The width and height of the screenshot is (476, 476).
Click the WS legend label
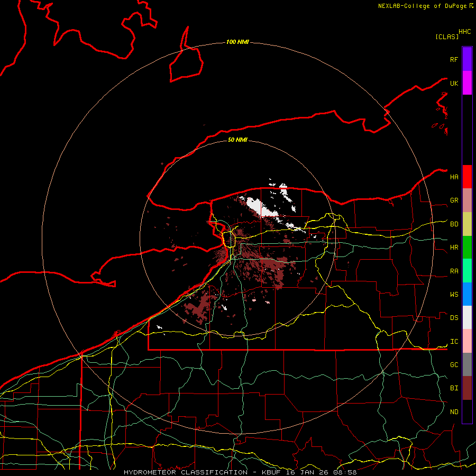(x=454, y=295)
